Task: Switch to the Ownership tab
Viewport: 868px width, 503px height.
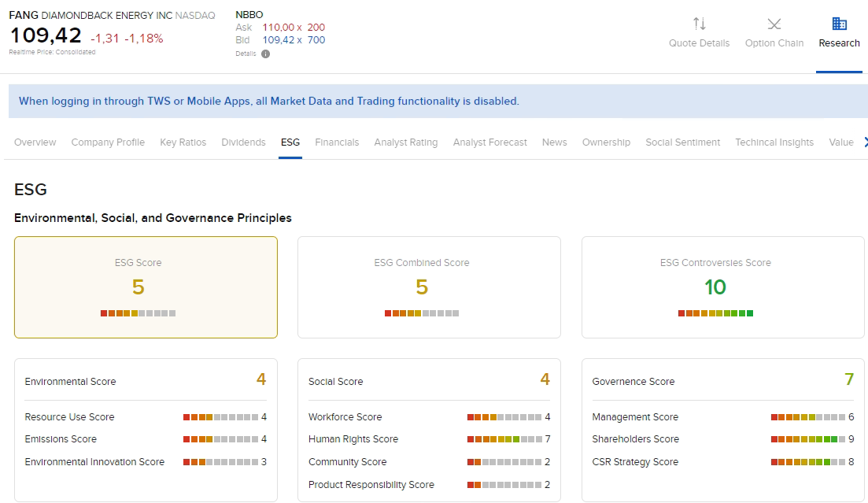Action: 606,142
